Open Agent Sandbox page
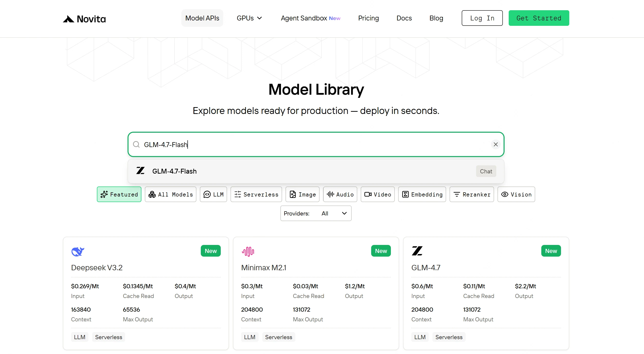 [311, 18]
